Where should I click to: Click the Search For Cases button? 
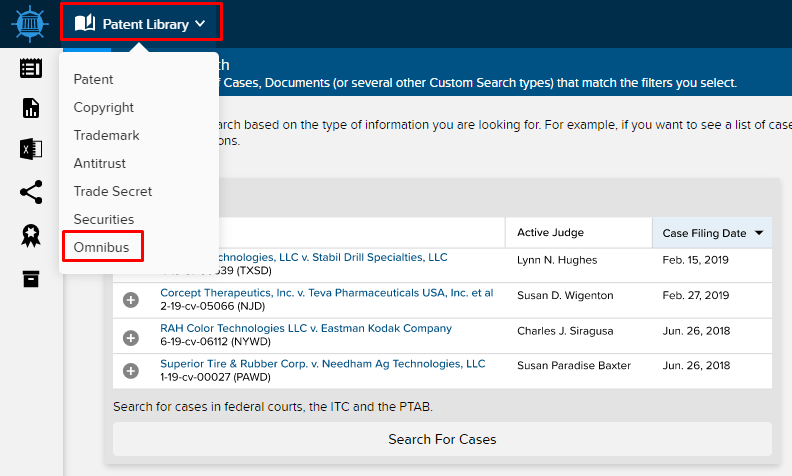[442, 439]
